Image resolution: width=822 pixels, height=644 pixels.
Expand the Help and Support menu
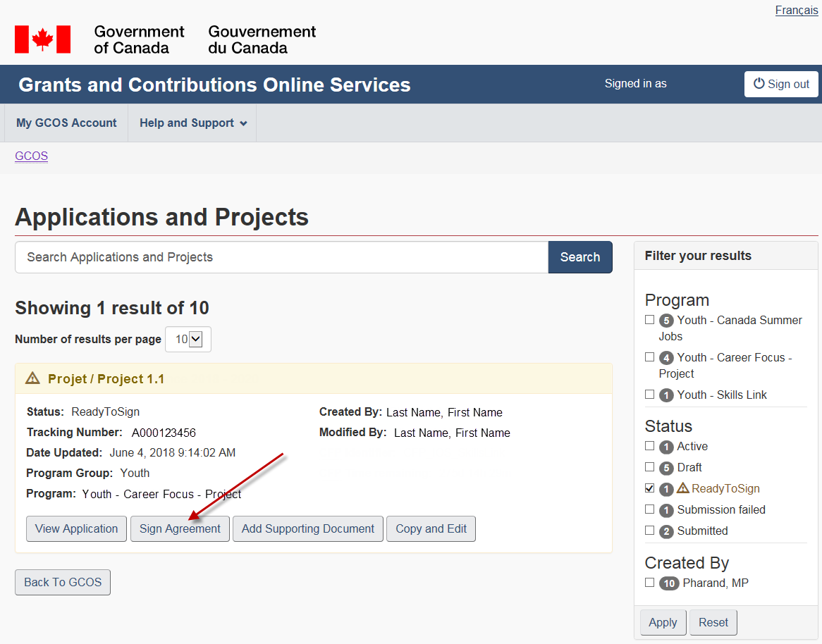click(192, 123)
